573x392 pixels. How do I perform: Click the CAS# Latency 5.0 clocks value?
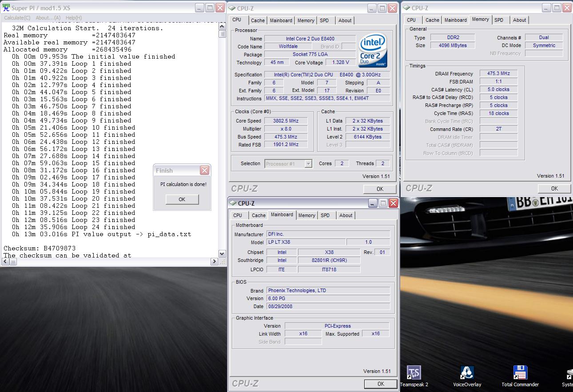tap(498, 89)
